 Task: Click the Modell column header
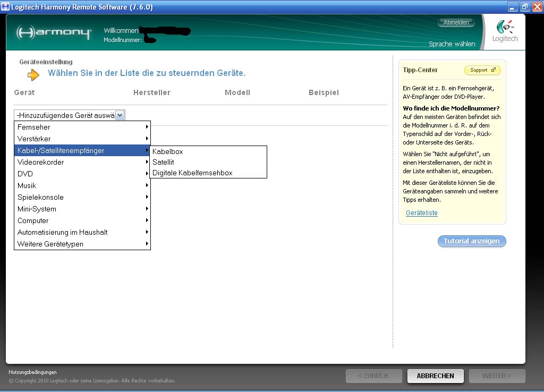click(237, 92)
